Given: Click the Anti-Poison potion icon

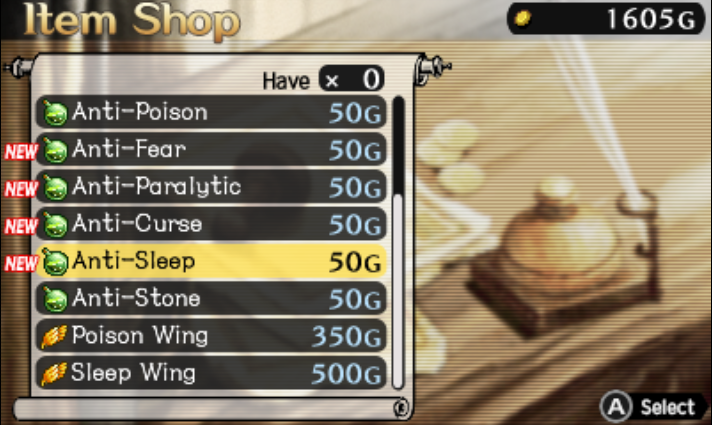Looking at the screenshot, I should (55, 112).
